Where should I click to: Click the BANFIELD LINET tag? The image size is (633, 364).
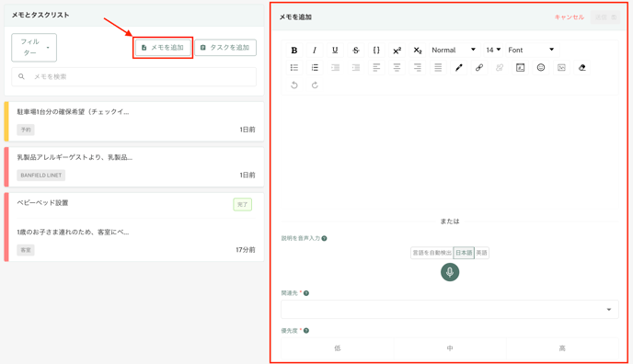point(41,176)
